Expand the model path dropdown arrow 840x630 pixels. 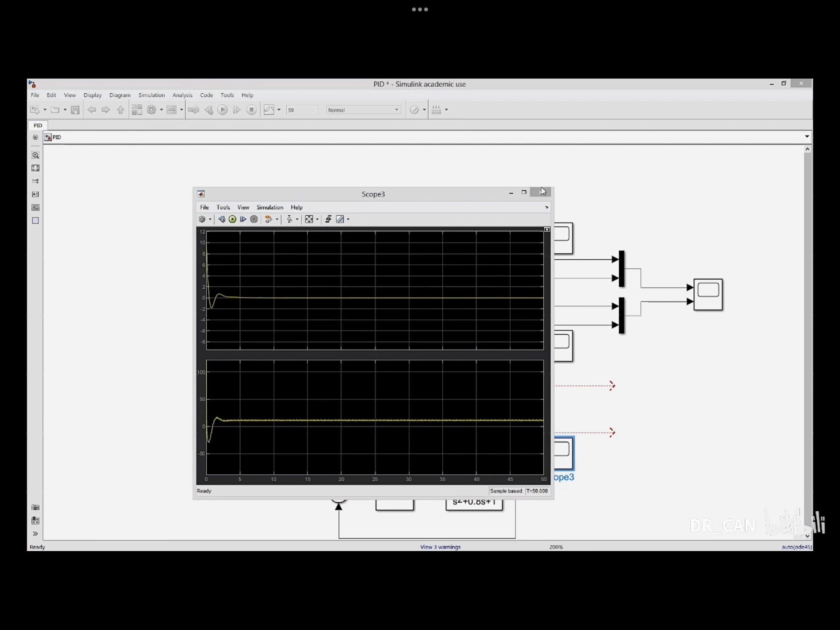click(x=807, y=136)
